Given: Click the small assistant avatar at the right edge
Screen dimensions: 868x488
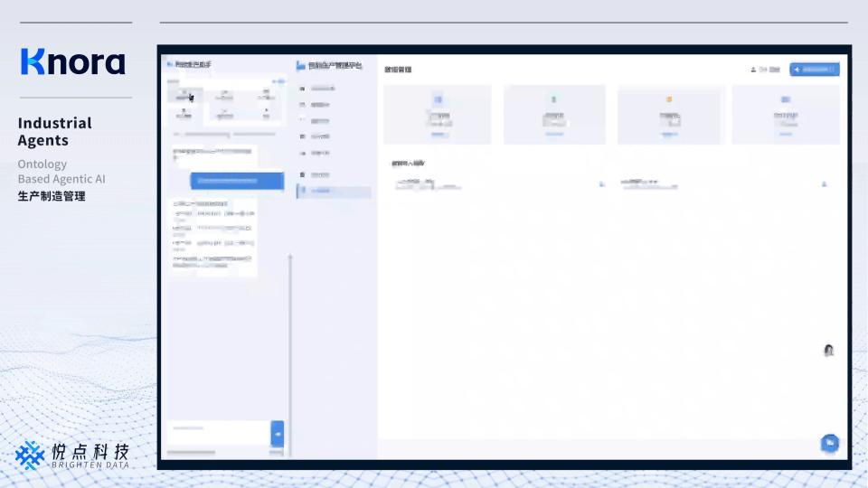Looking at the screenshot, I should click(x=828, y=351).
